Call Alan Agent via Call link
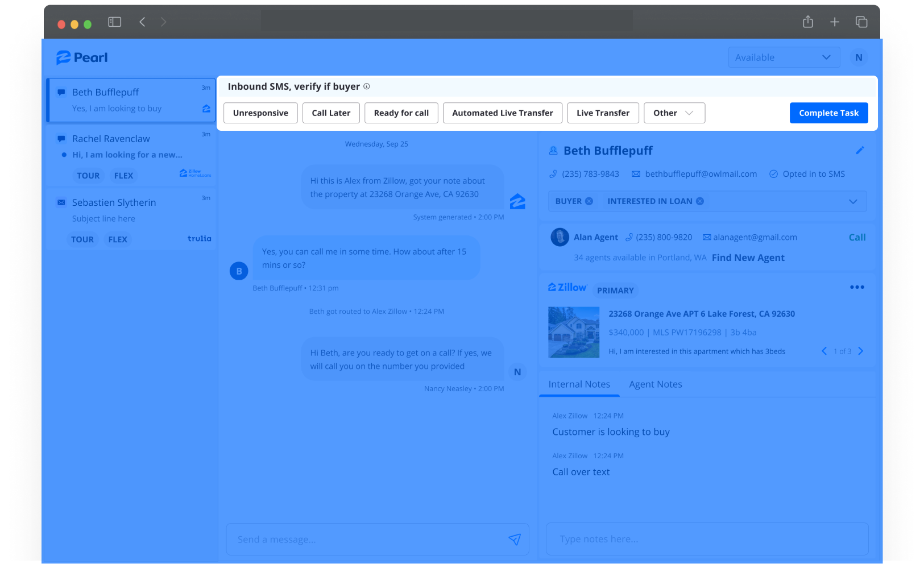This screenshot has height=564, width=924. coord(857,238)
